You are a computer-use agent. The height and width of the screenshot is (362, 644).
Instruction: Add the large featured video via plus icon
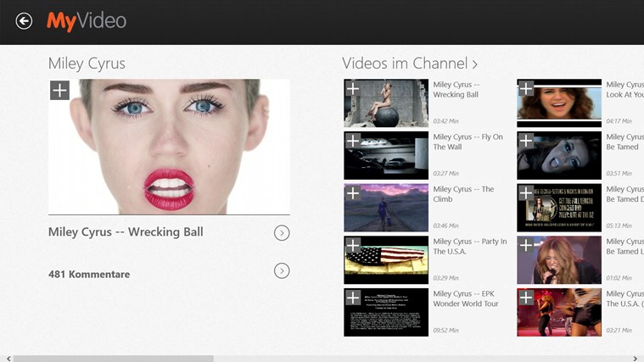59,90
